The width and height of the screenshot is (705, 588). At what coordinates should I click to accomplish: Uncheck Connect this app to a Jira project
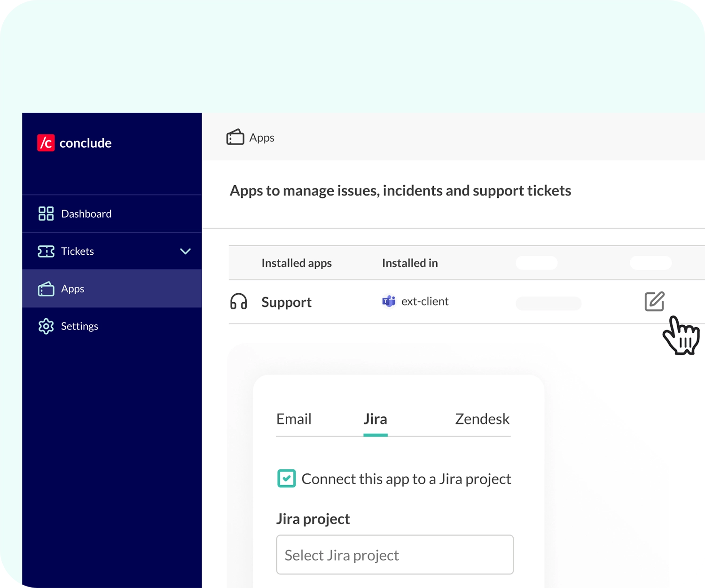tap(286, 478)
